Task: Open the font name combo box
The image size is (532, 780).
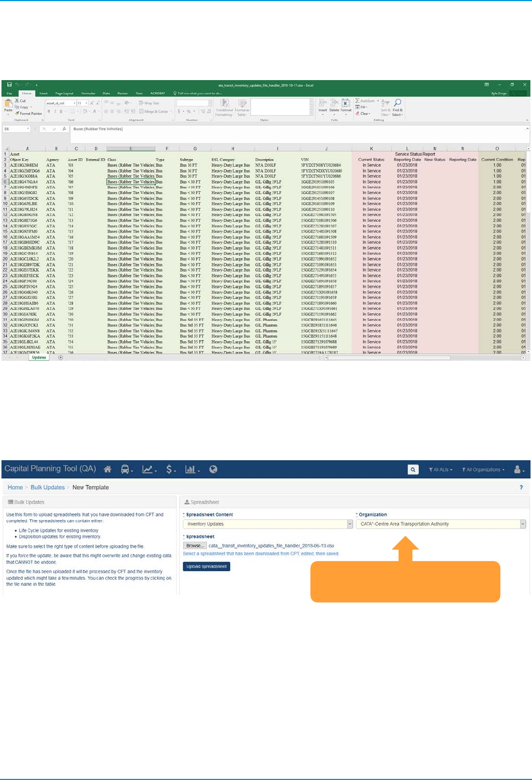Action: (60, 103)
